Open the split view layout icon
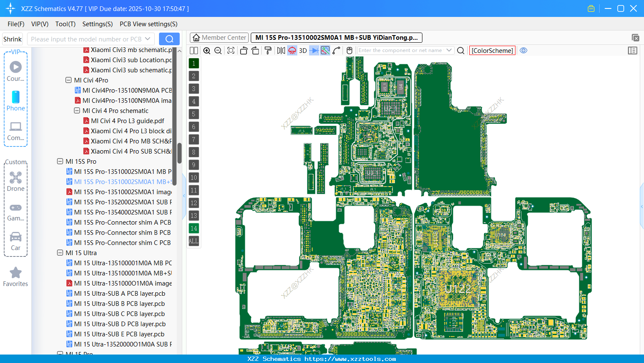Viewport: 644px width, 363px height. 194,50
